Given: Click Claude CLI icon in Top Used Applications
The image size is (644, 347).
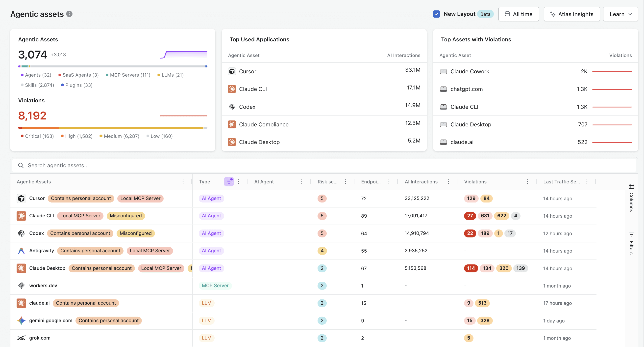Looking at the screenshot, I should pyautogui.click(x=232, y=89).
